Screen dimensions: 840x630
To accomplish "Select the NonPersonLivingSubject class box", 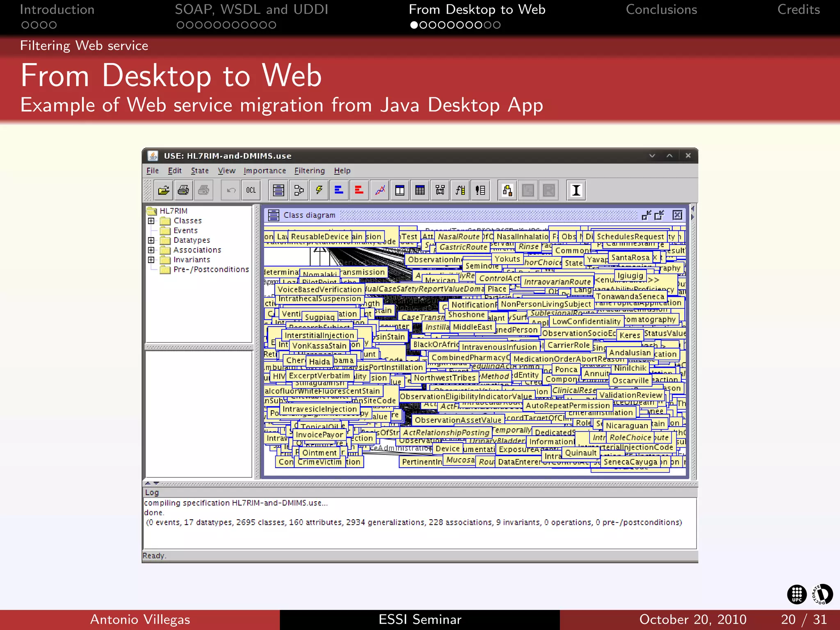I will [x=546, y=304].
